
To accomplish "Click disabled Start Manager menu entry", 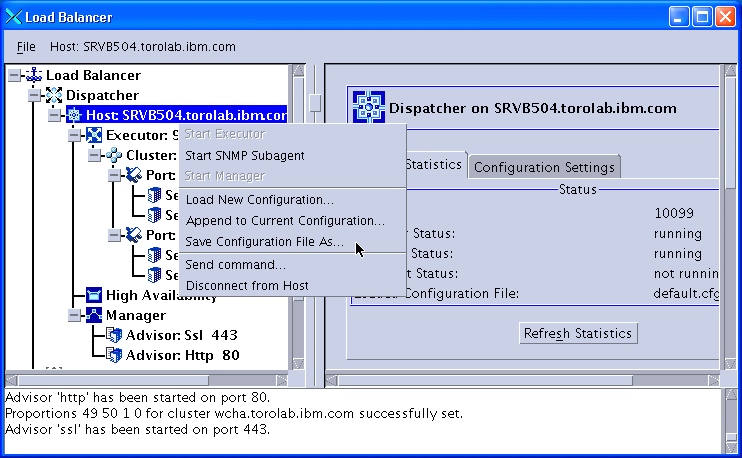I will [292, 176].
